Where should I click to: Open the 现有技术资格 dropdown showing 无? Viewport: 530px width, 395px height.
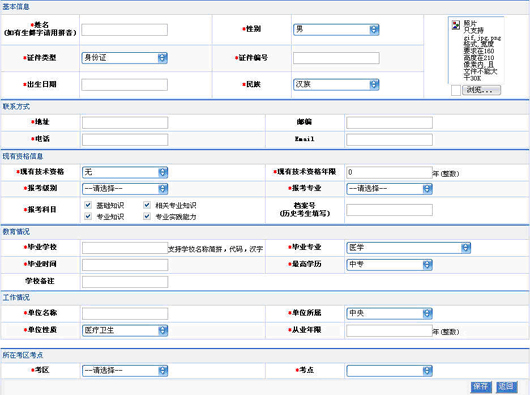tap(125, 172)
